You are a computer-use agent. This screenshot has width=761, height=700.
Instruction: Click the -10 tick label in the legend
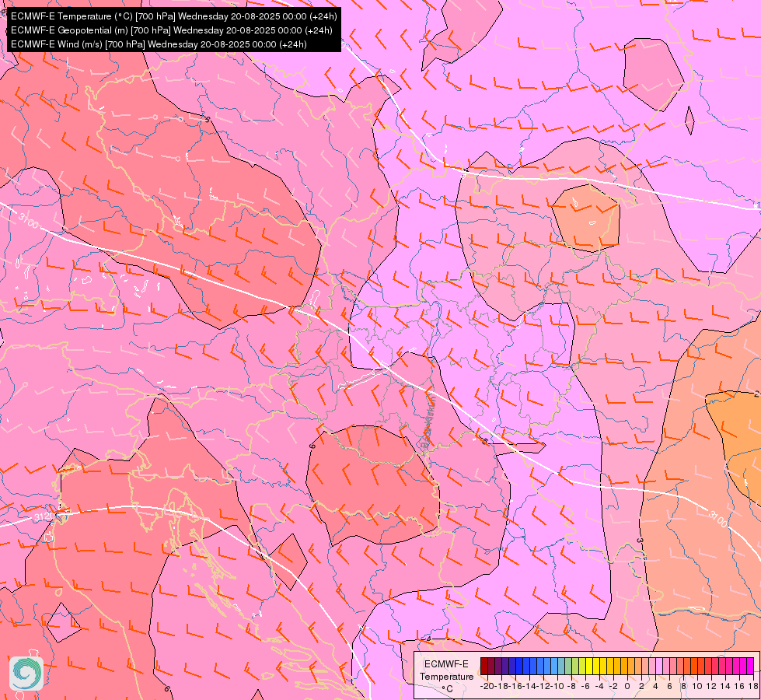(x=557, y=686)
